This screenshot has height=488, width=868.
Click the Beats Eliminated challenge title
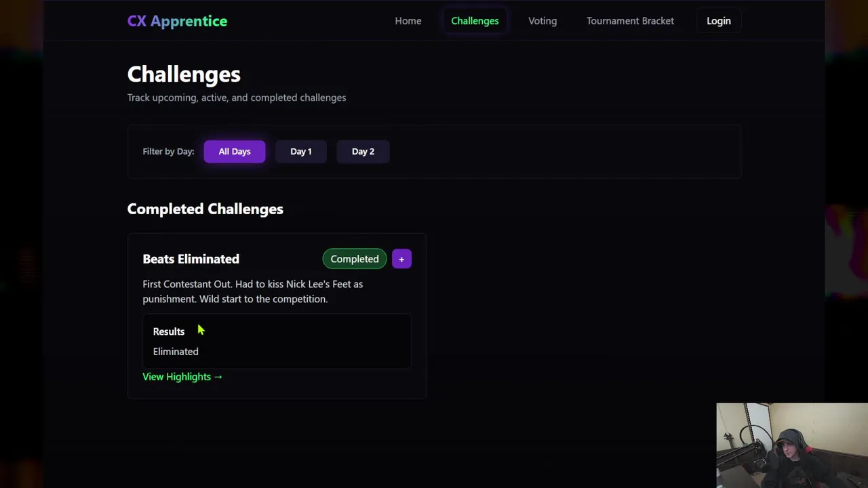click(191, 259)
